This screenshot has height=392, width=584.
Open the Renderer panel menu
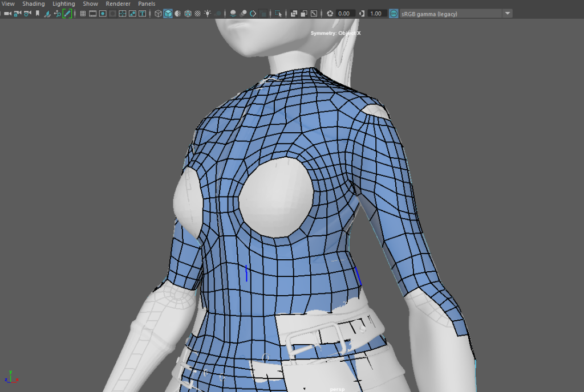118,3
